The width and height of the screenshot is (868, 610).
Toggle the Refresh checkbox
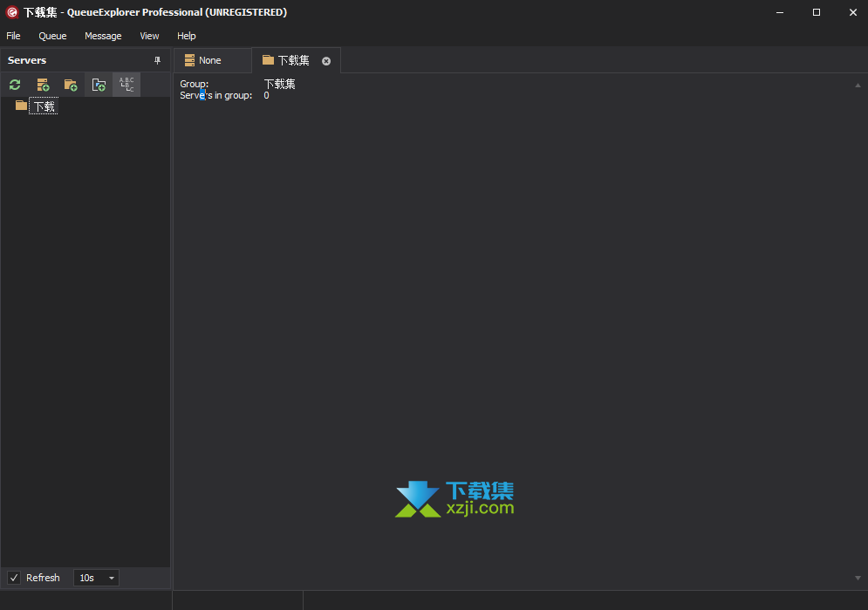14,578
